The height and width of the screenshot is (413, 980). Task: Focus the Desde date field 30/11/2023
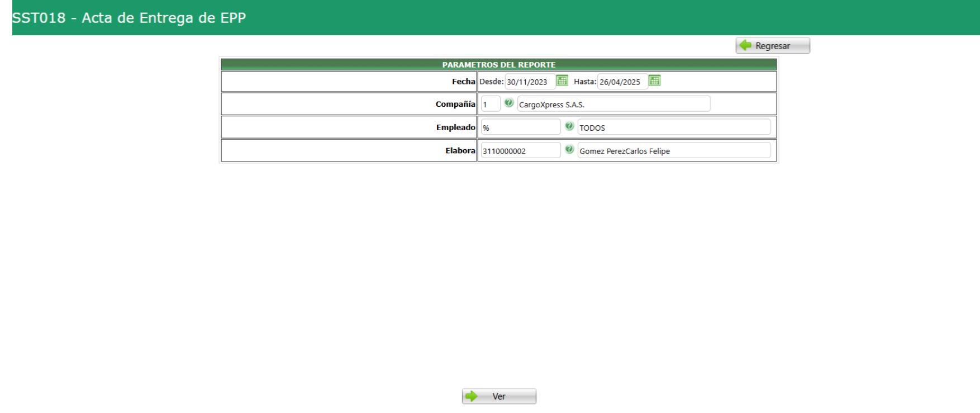[530, 82]
